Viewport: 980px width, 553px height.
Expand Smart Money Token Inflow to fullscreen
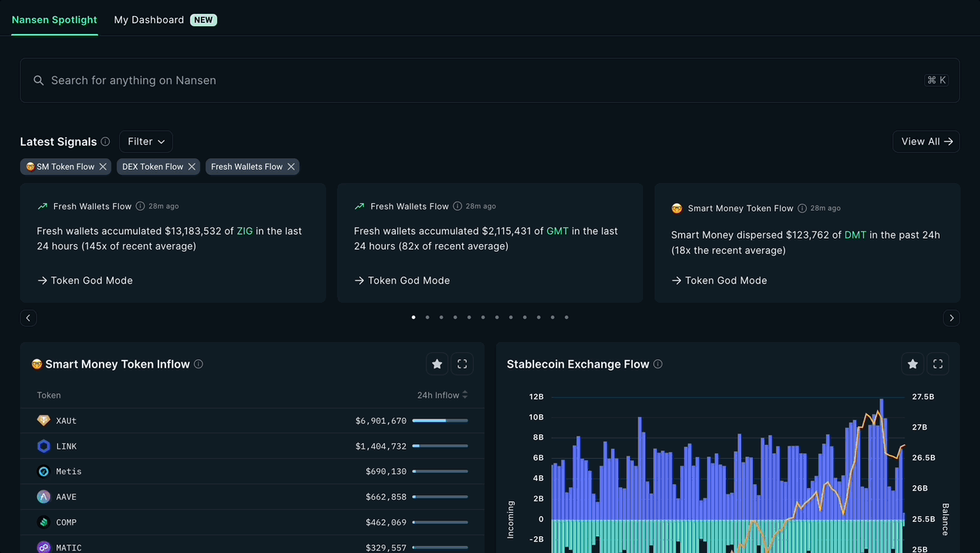click(x=461, y=363)
